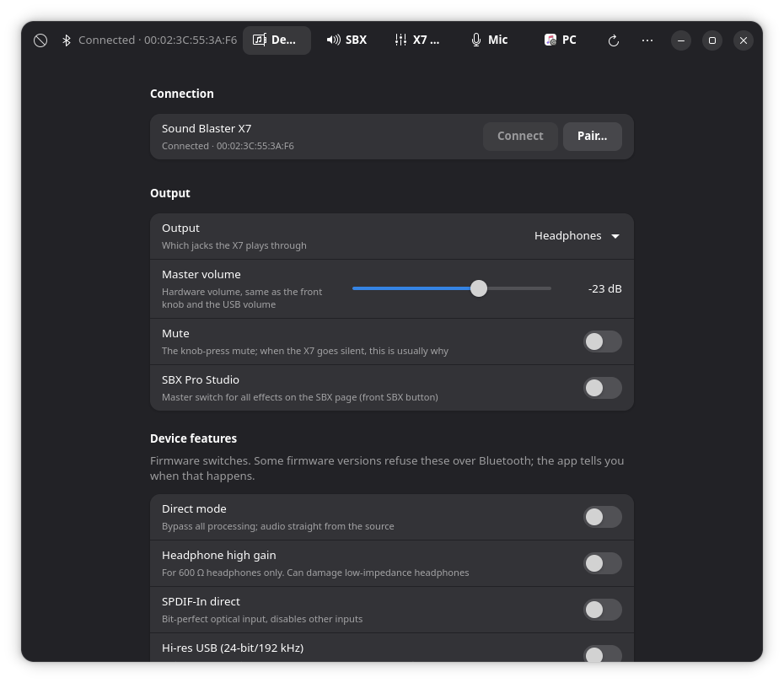
Task: Open the PC tab
Action: point(560,40)
